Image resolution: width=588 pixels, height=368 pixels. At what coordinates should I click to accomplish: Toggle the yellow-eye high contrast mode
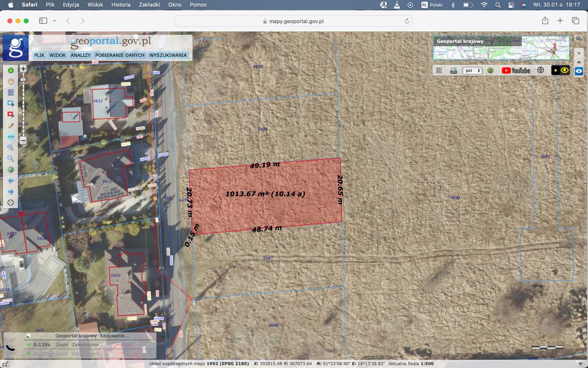click(560, 70)
